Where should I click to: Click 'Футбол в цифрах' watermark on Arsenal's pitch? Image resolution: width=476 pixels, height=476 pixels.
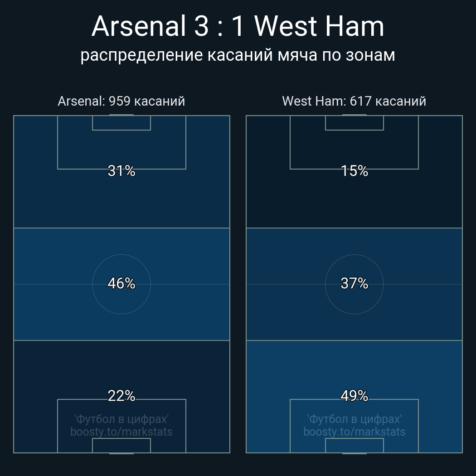click(x=121, y=419)
